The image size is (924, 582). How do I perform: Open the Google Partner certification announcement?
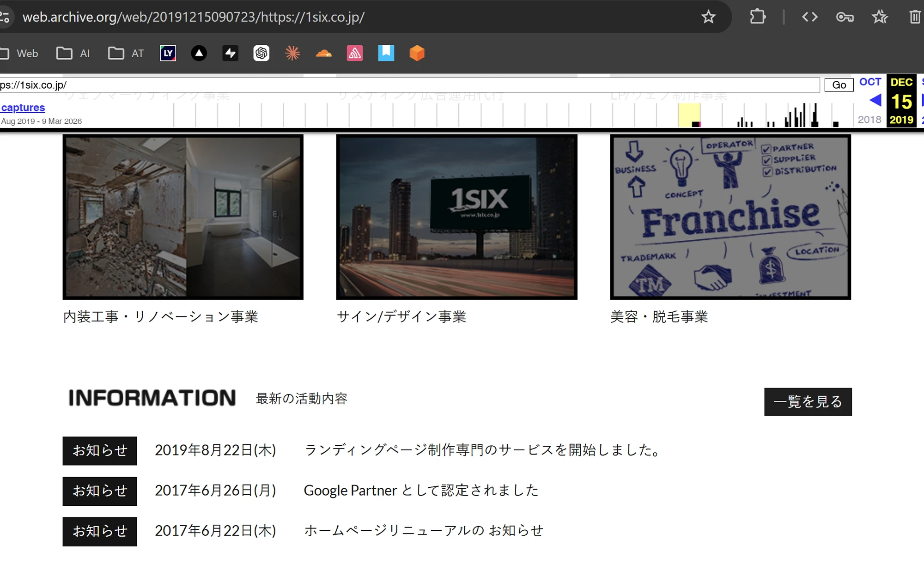[x=421, y=491]
